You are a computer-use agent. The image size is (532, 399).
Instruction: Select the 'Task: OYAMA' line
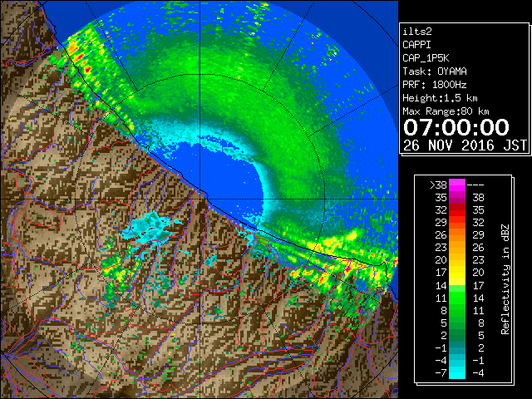click(x=435, y=71)
